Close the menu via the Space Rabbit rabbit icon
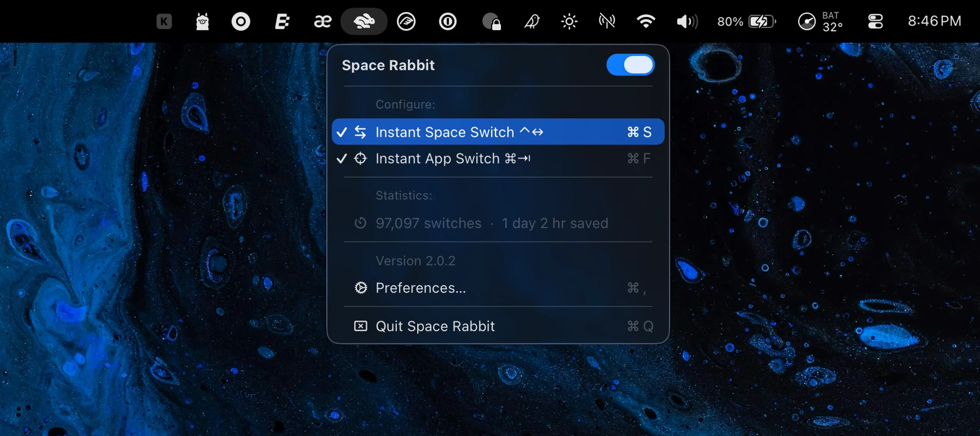 pyautogui.click(x=364, y=22)
